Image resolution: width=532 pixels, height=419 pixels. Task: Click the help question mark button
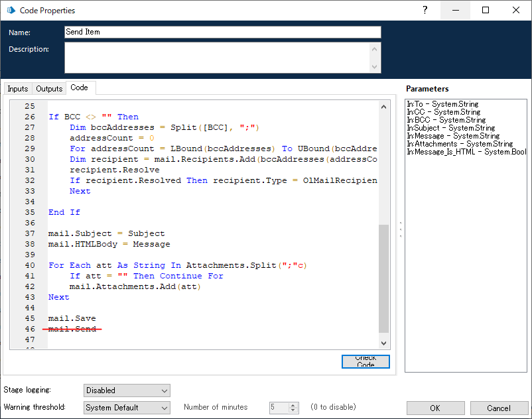coord(424,11)
